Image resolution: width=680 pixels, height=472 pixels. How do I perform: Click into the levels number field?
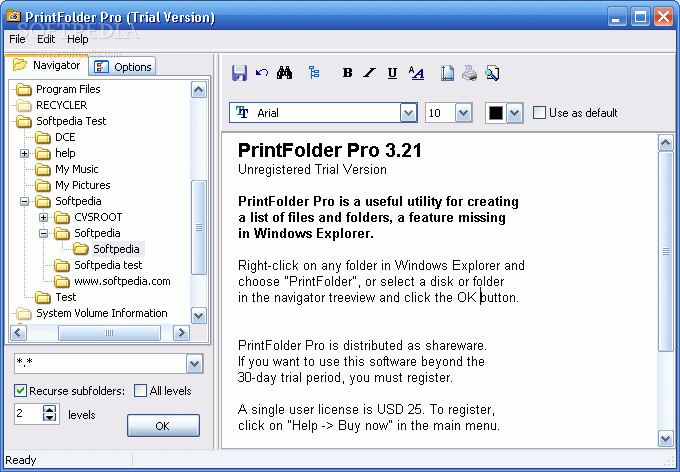[x=29, y=413]
